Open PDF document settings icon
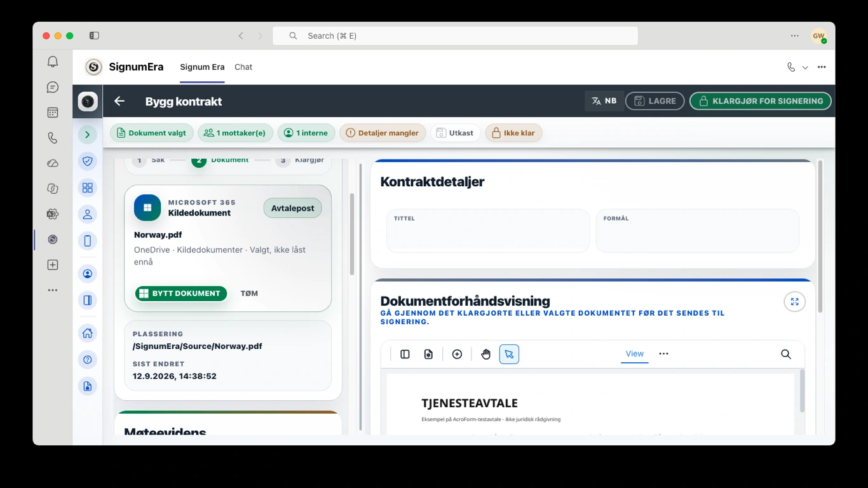 tap(428, 354)
